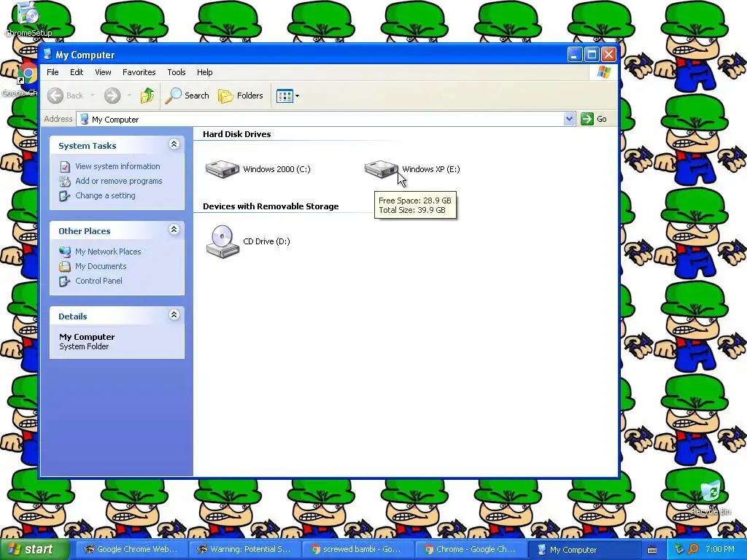Click View system information link
The width and height of the screenshot is (747, 560).
117,166
